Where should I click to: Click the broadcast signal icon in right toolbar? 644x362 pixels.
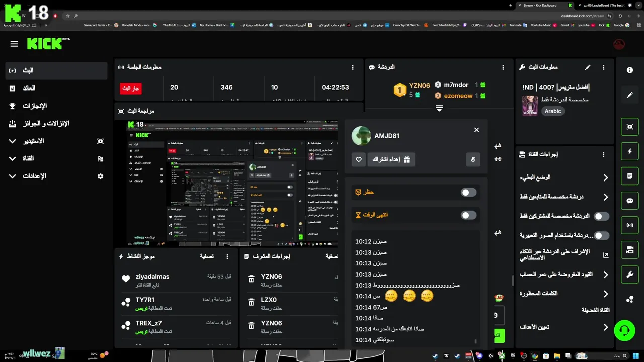tap(629, 225)
